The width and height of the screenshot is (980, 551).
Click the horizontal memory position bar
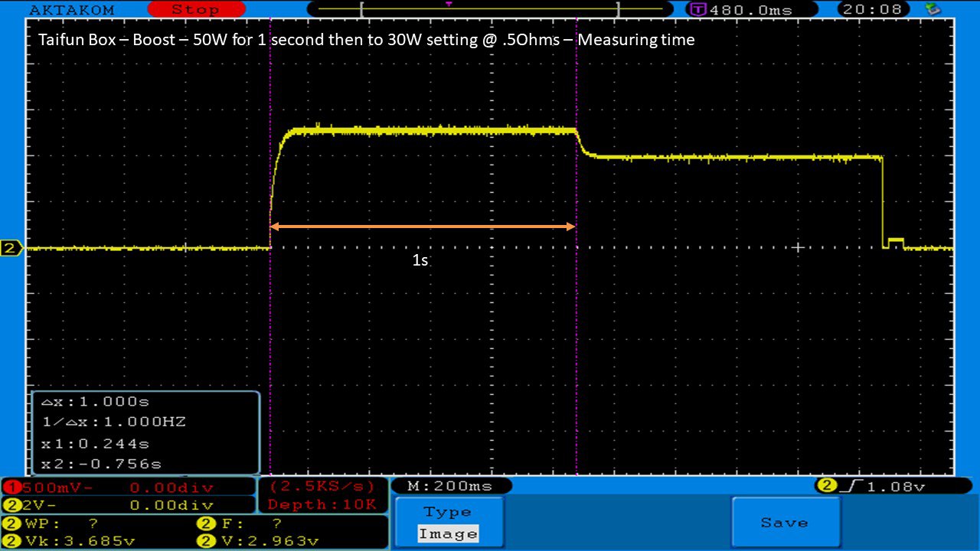tap(488, 10)
